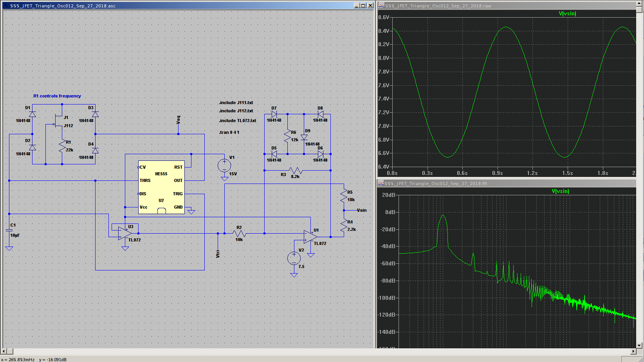644x362 pixels.
Task: Click the horizontal scrollbar left arrow
Action: pos(4,351)
